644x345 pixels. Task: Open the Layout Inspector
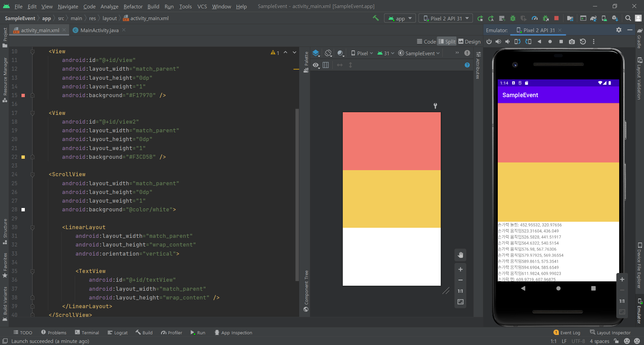pos(610,333)
